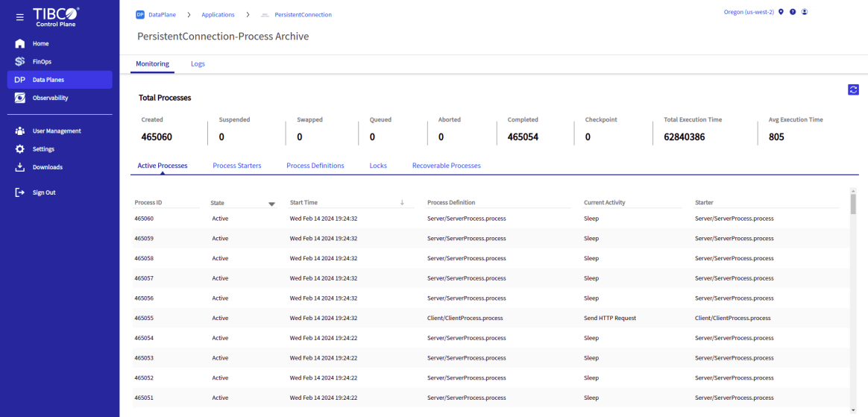Open the State column filter dropdown
Image resolution: width=868 pixels, height=417 pixels.
271,204
